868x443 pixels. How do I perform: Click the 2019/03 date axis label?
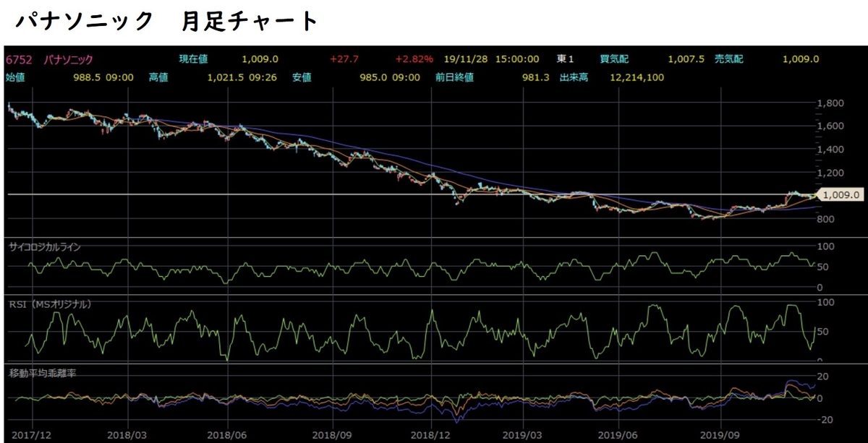coord(521,436)
